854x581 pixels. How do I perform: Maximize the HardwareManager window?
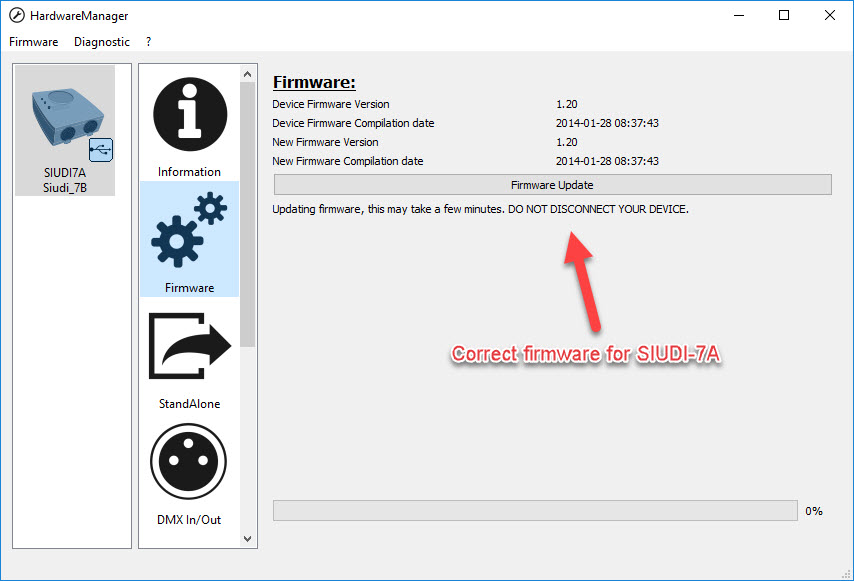[784, 15]
